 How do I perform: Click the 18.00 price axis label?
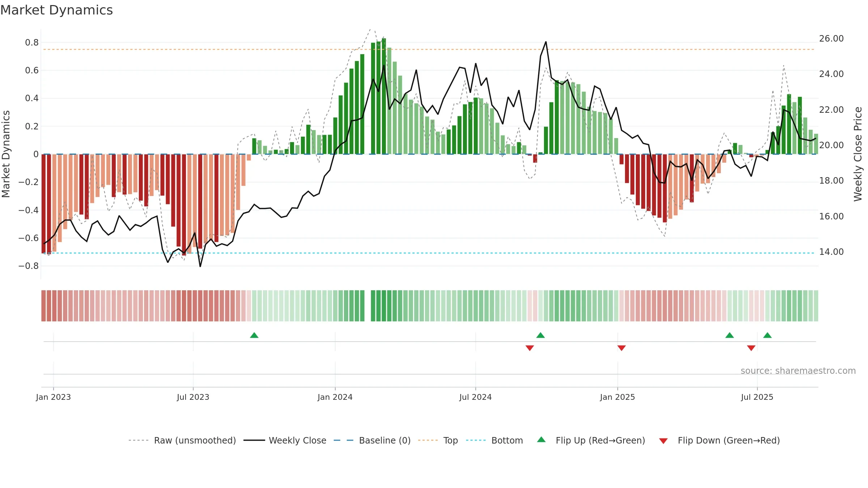tap(831, 181)
